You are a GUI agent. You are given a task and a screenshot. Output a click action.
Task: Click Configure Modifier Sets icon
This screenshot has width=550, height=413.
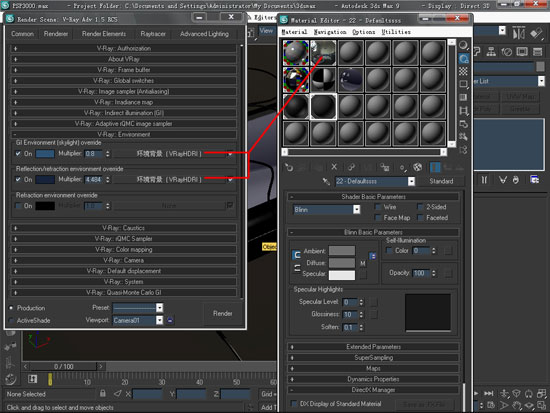point(535,180)
